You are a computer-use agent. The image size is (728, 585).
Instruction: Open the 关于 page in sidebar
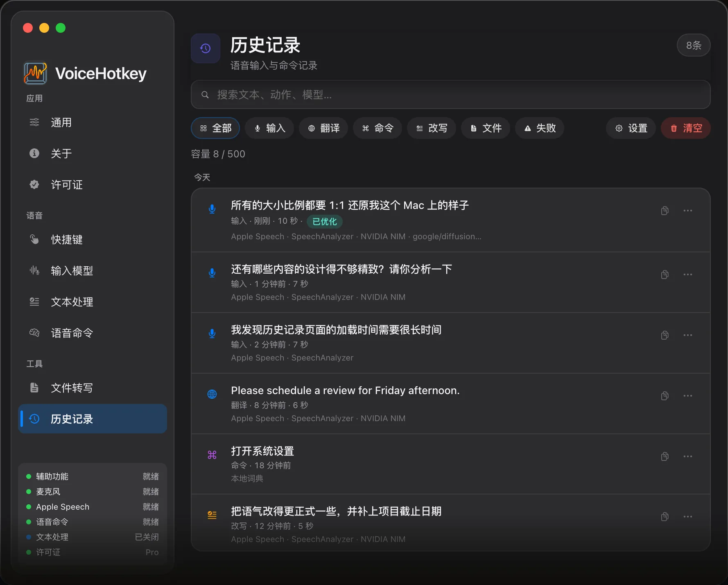coord(93,154)
